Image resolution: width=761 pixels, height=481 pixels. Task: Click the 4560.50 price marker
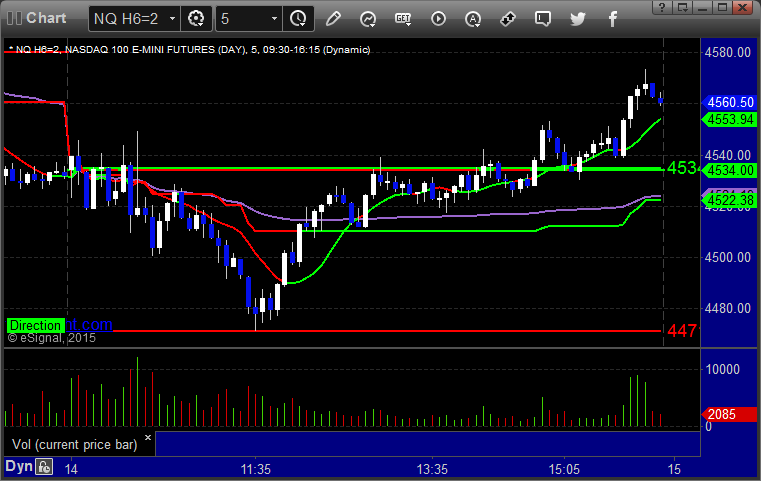729,102
